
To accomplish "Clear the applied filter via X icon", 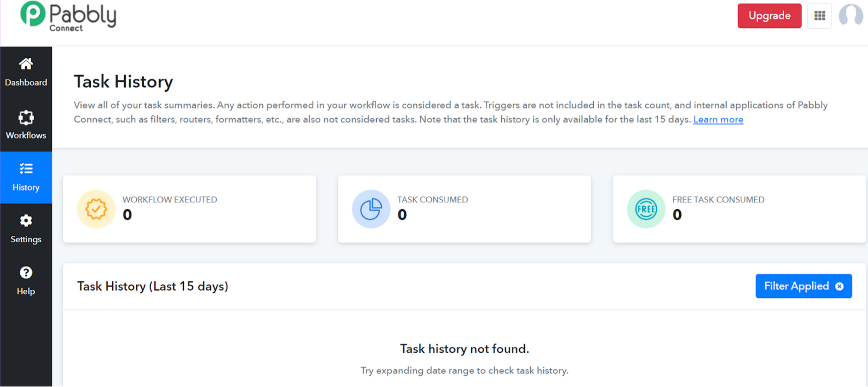I will coord(840,286).
